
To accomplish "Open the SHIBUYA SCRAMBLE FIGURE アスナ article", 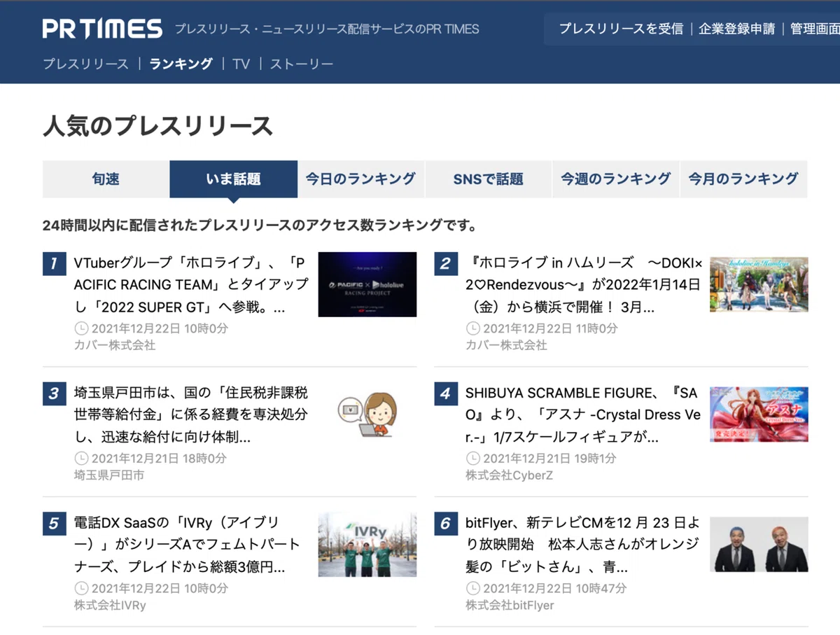I will (583, 415).
